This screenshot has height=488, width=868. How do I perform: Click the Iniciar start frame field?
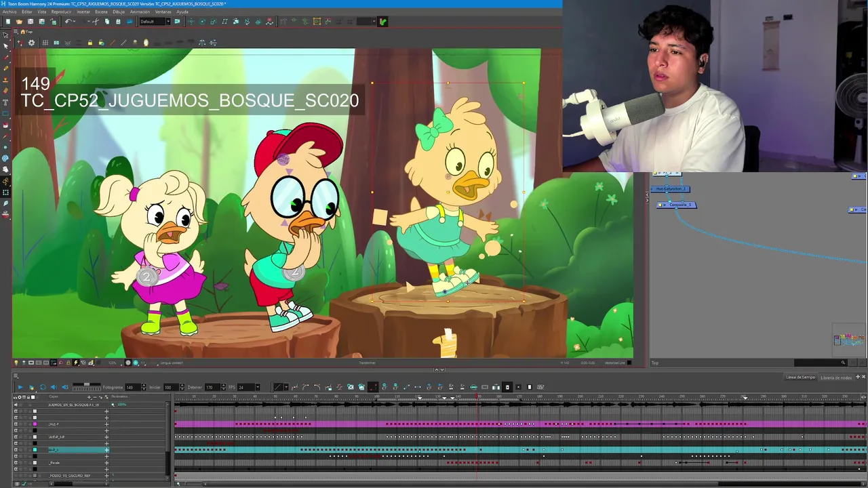coord(171,388)
